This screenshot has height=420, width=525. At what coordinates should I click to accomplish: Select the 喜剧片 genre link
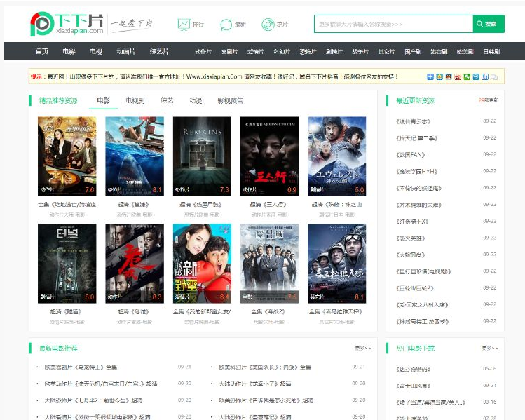(229, 52)
